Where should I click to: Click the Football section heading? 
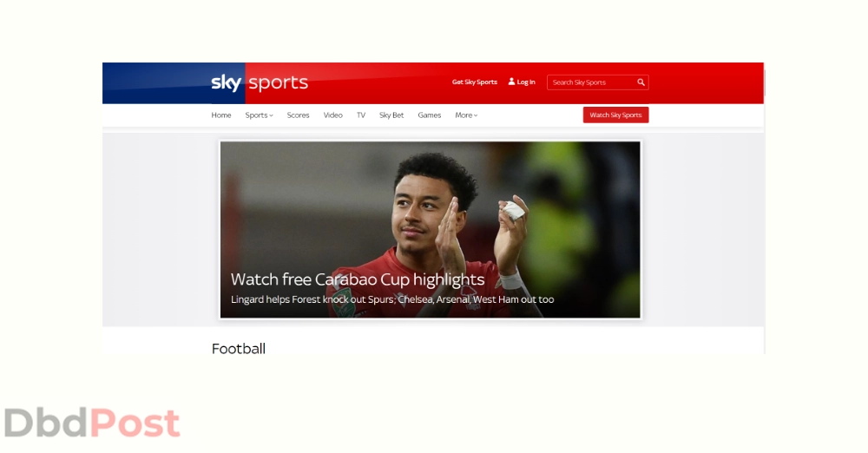(239, 348)
